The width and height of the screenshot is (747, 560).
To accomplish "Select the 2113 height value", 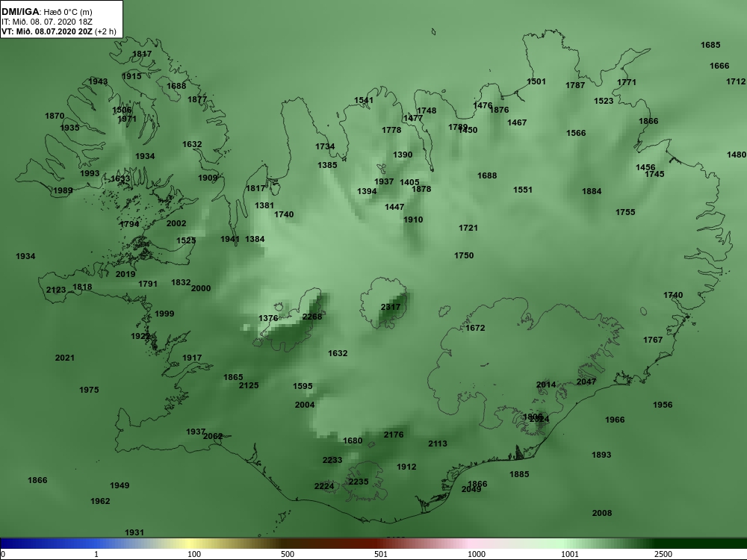I will (437, 444).
